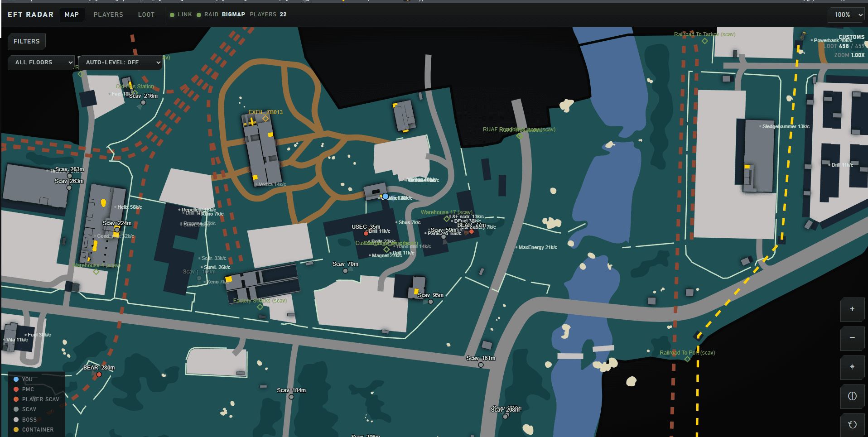Click the Scav 184m marker
Viewport: 868px width, 437px height.
coord(291,397)
